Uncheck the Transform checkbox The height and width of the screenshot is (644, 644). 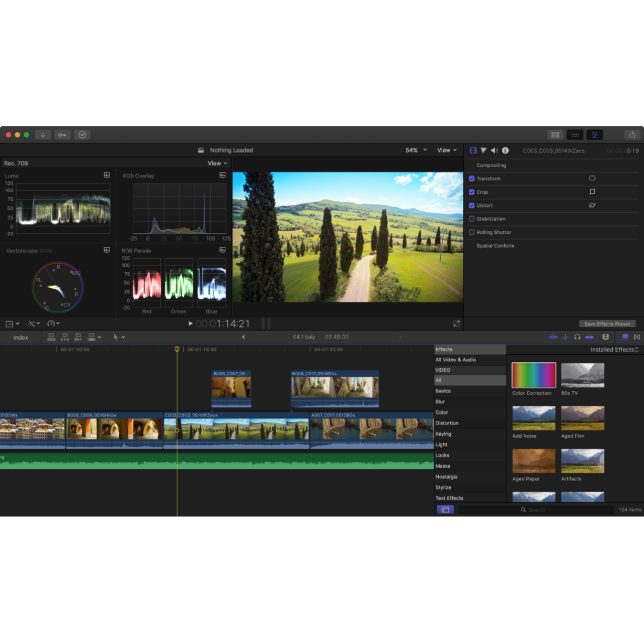pyautogui.click(x=472, y=179)
